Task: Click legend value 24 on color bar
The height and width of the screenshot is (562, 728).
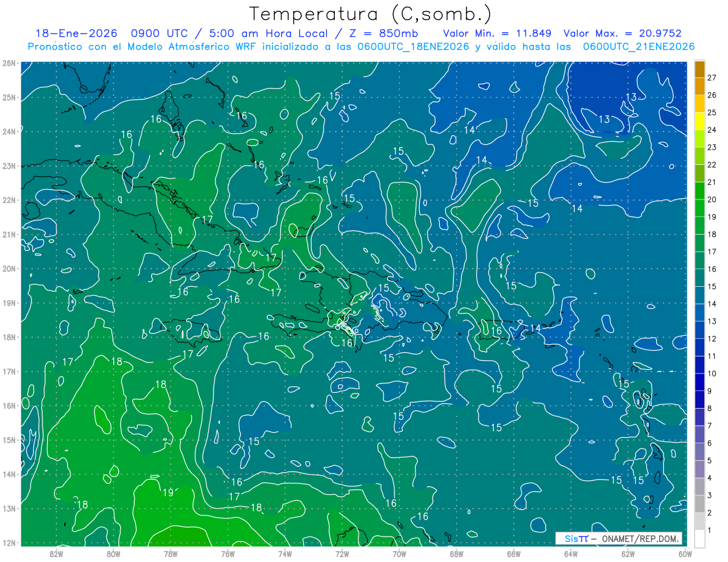Action: [x=712, y=130]
